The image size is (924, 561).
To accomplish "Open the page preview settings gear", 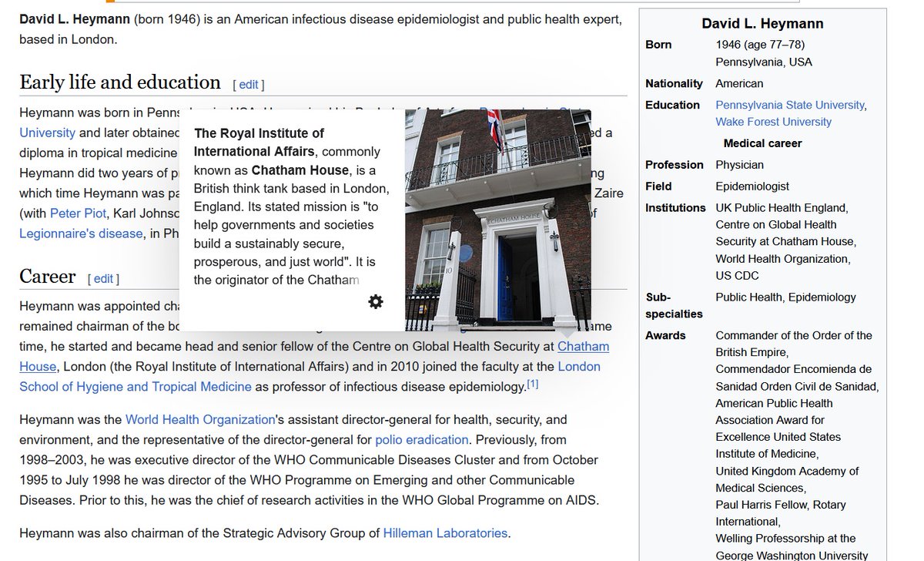I will [376, 302].
